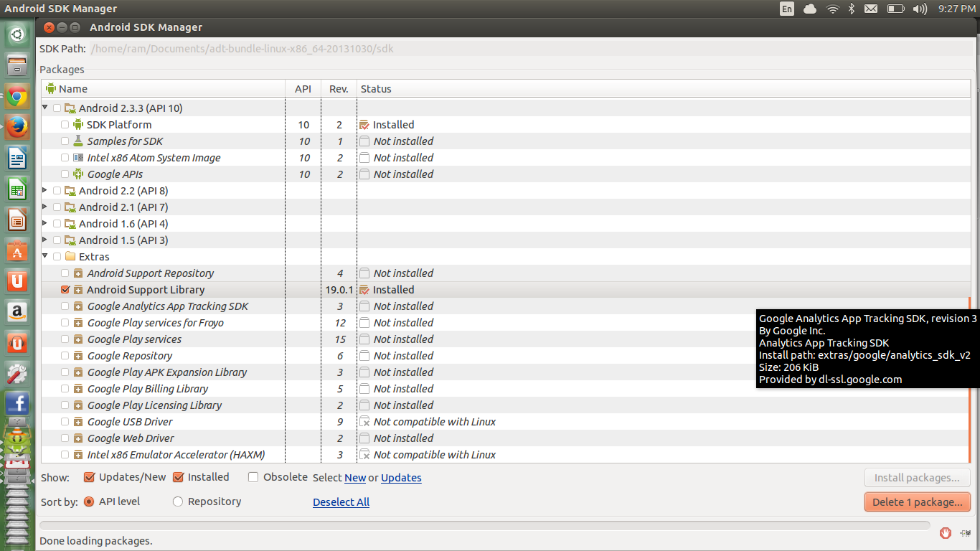The image size is (980, 551).
Task: Expand the Android 2.2 (API 8) node
Action: tap(44, 190)
